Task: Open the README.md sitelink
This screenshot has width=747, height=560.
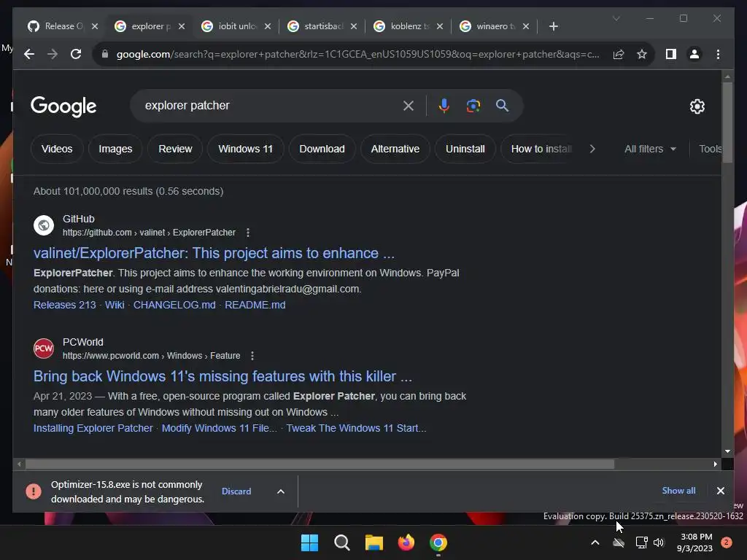Action: 255,305
